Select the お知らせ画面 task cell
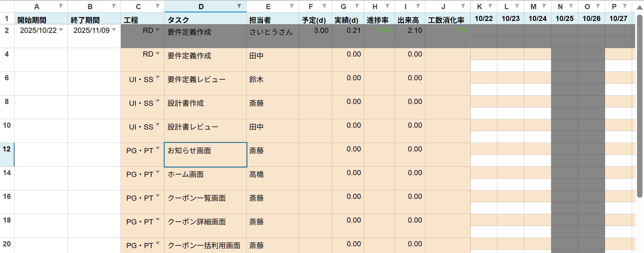The width and height of the screenshot is (644, 253). [x=205, y=154]
